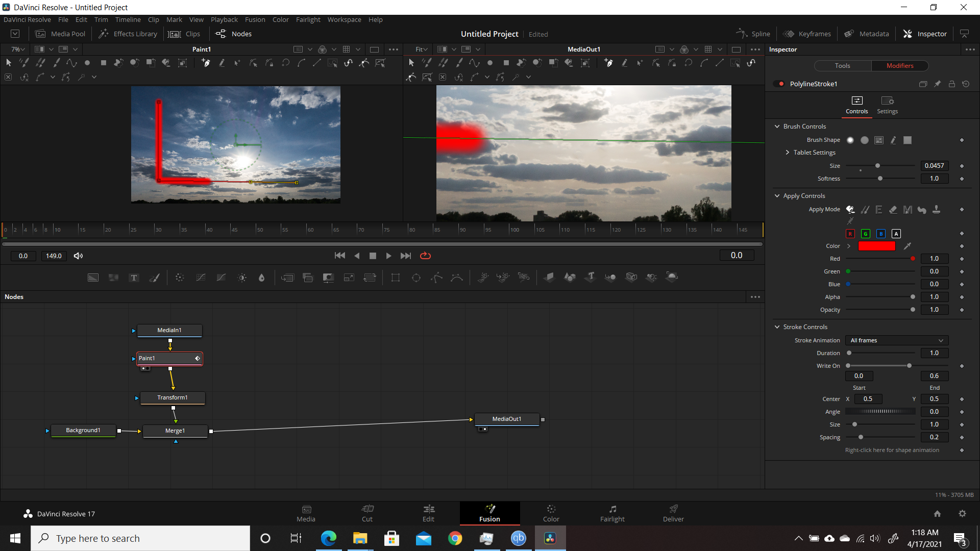This screenshot has height=551, width=980.
Task: Add a Text+ node from the toolbar
Action: tap(134, 278)
